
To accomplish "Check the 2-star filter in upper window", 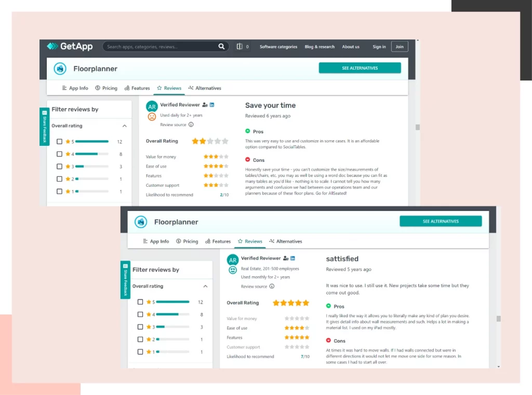I will click(59, 179).
